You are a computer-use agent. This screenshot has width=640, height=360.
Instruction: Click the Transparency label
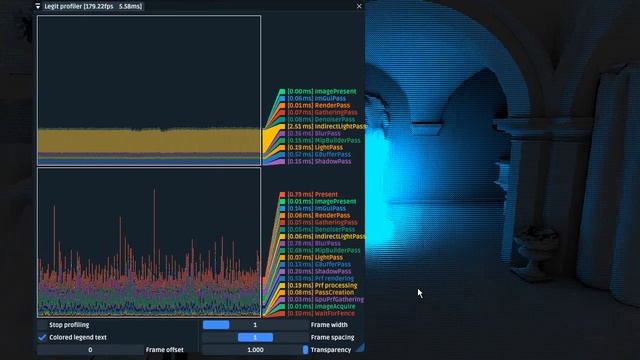331,350
